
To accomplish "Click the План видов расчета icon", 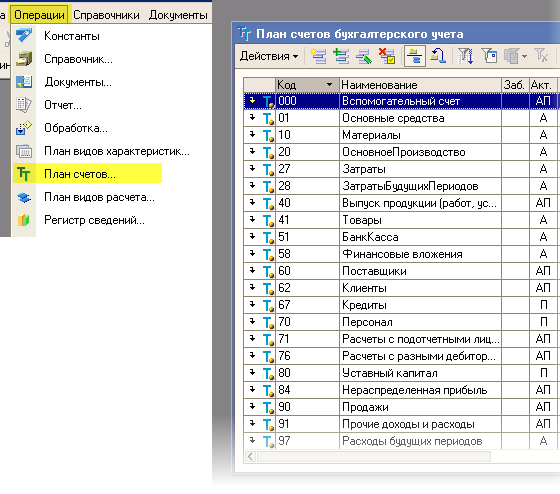I will (x=24, y=197).
